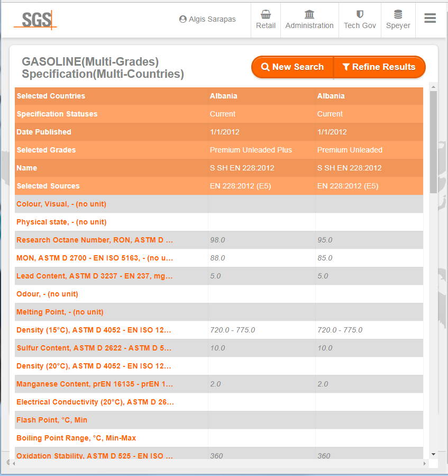
Task: Click the Selected Countries header cell
Action: [x=111, y=96]
